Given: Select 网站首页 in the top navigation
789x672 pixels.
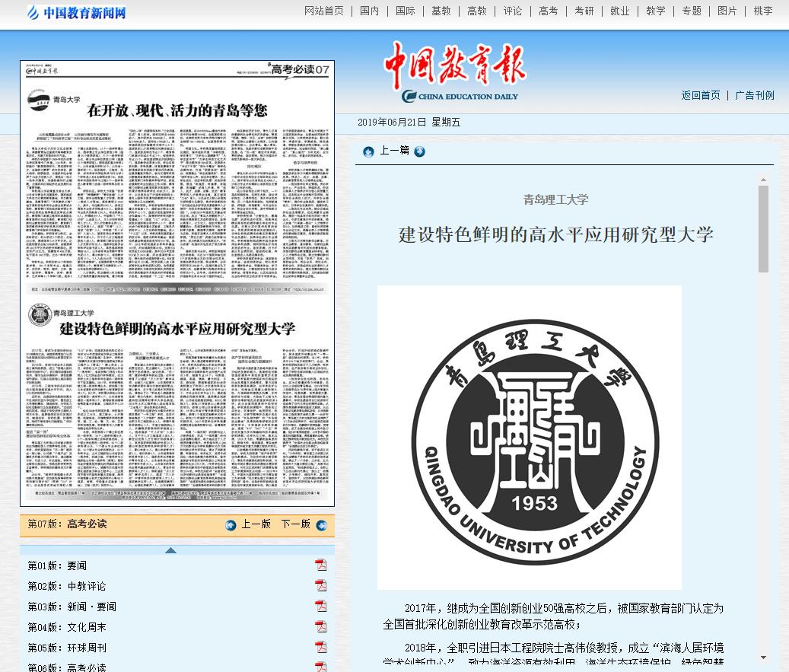Looking at the screenshot, I should (323, 11).
